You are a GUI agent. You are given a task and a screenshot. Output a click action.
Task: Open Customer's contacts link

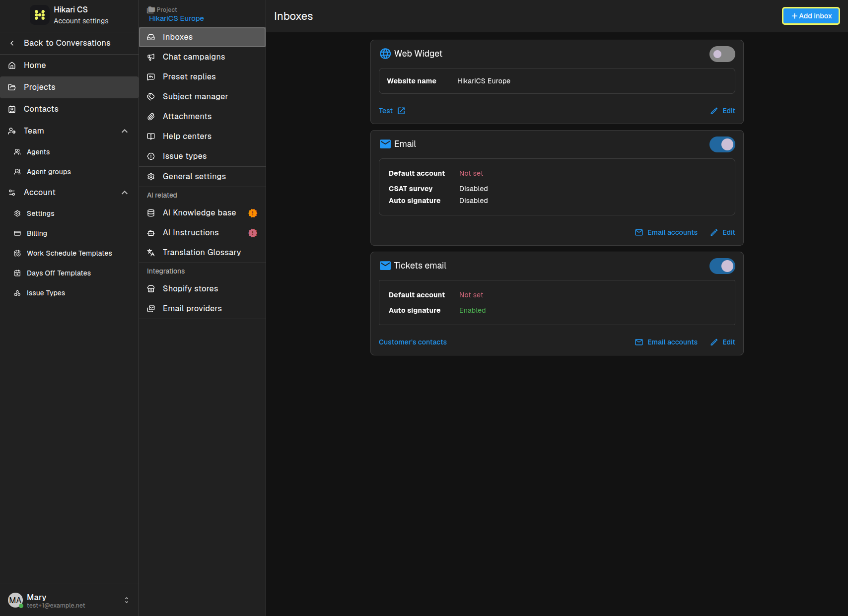tap(413, 342)
